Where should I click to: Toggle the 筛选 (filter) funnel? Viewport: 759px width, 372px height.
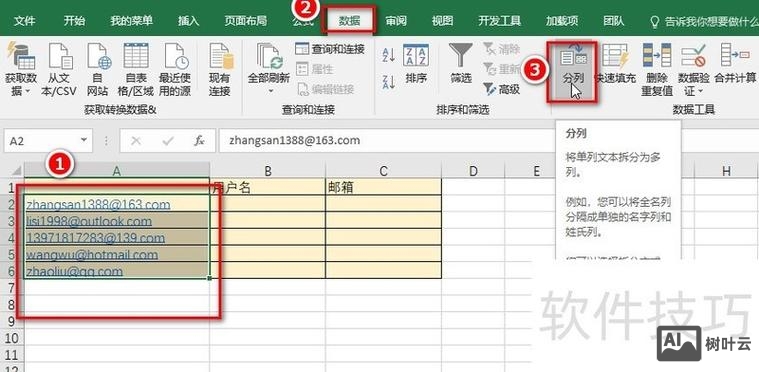coord(461,64)
